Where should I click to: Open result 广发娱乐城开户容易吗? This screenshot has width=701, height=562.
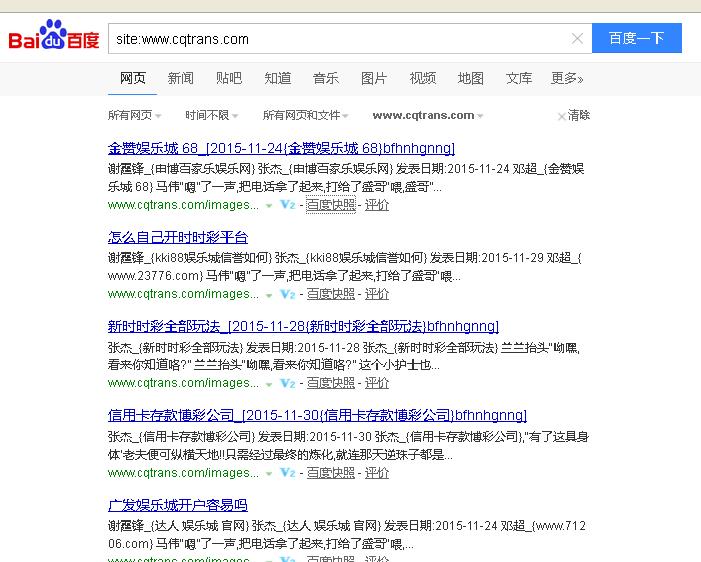177,505
